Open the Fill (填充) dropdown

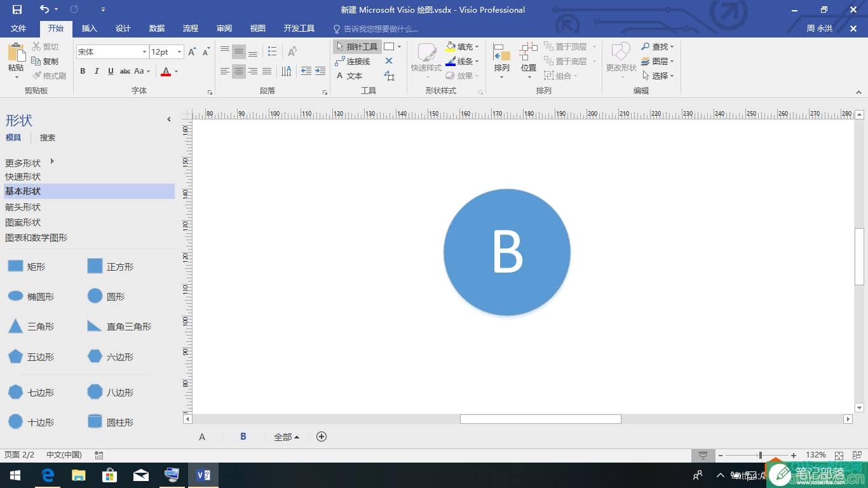click(x=462, y=46)
